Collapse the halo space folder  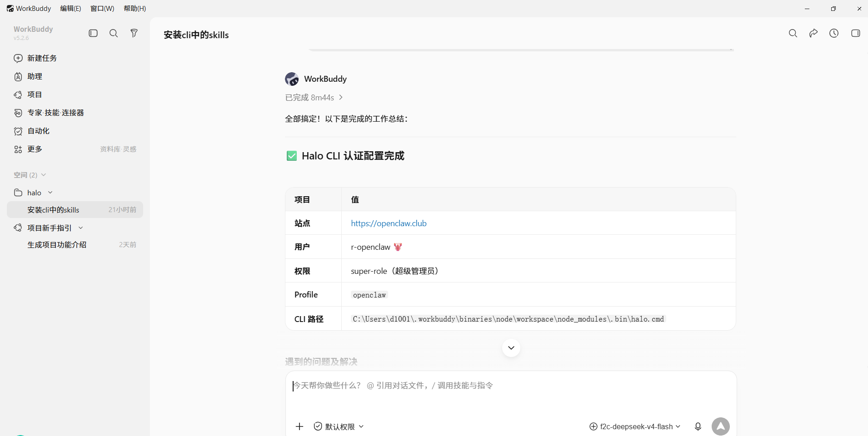50,193
